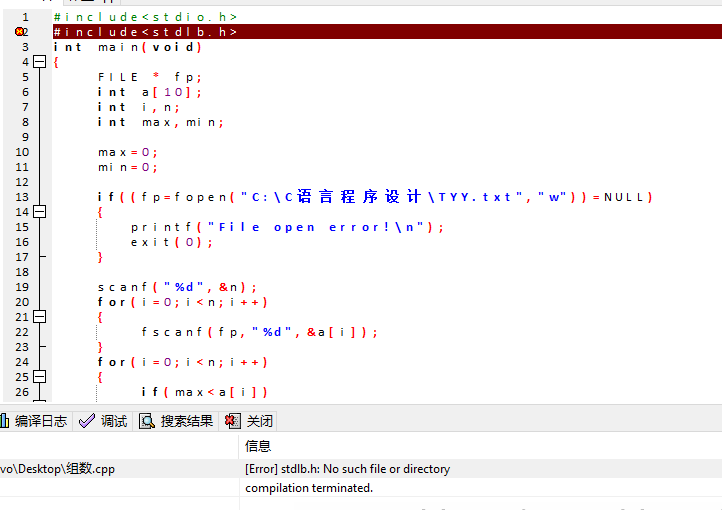Viewport: 722px width, 510px height.
Task: Click the 'int max,min;' declaration
Action: [x=161, y=122]
